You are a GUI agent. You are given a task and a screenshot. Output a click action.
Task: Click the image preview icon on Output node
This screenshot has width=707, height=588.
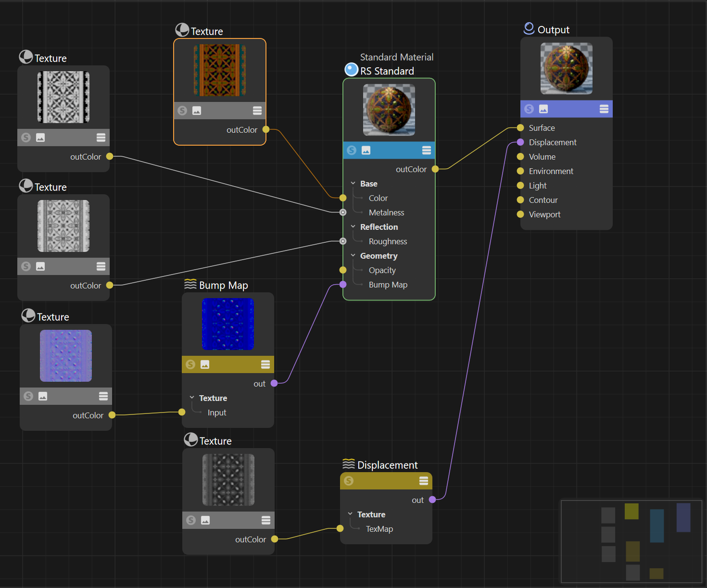[x=543, y=109]
